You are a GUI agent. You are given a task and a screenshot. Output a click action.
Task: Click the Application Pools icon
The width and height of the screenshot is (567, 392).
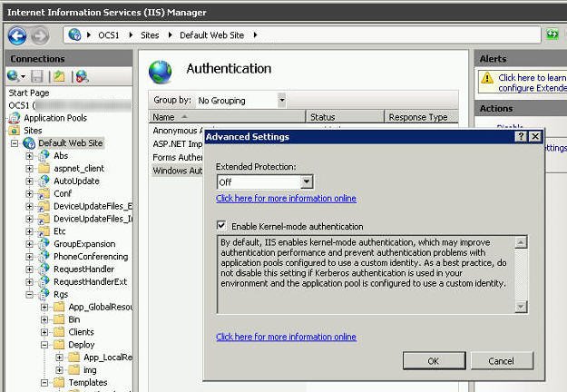point(15,118)
